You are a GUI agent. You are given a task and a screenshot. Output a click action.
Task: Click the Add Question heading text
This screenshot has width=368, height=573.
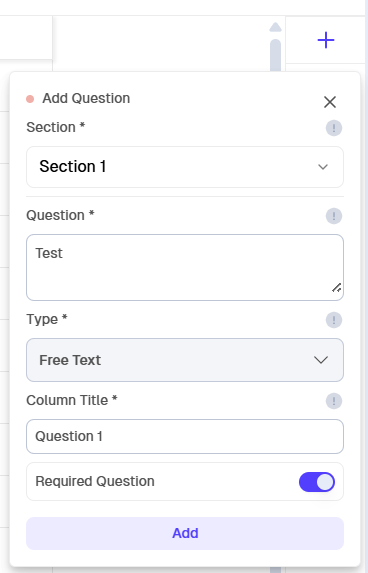pos(86,98)
